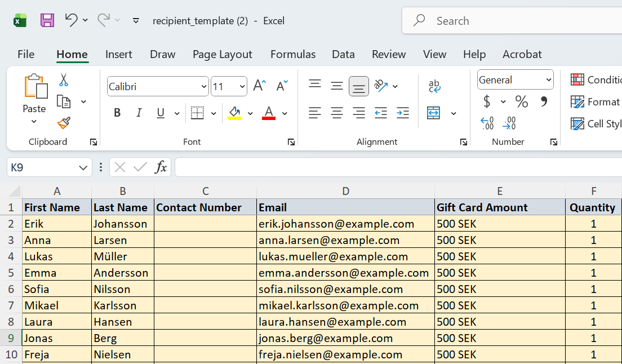Click the Align Right icon
The image size is (622, 364).
point(359,113)
